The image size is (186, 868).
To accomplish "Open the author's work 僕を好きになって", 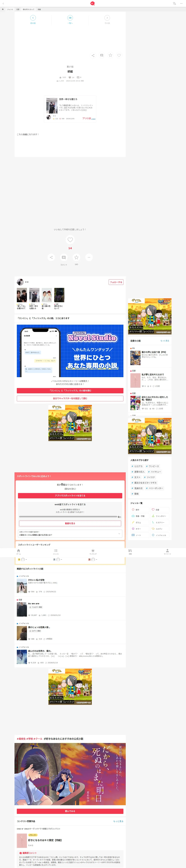I will (59, 299).
